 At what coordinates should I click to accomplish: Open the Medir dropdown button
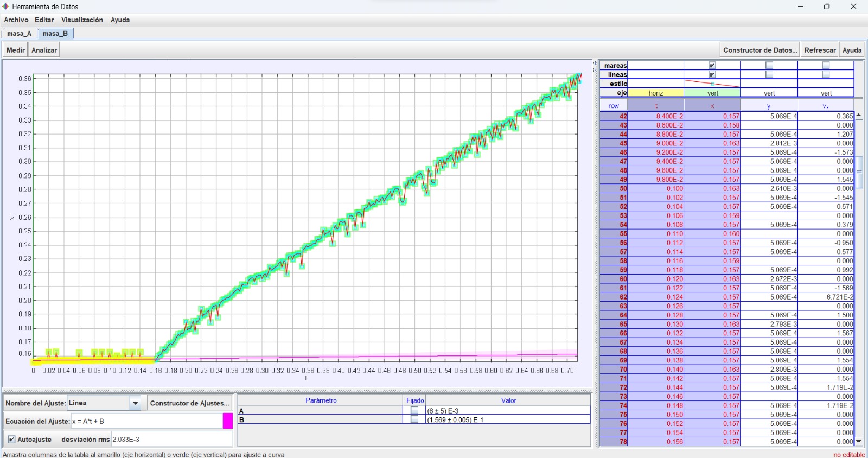15,50
